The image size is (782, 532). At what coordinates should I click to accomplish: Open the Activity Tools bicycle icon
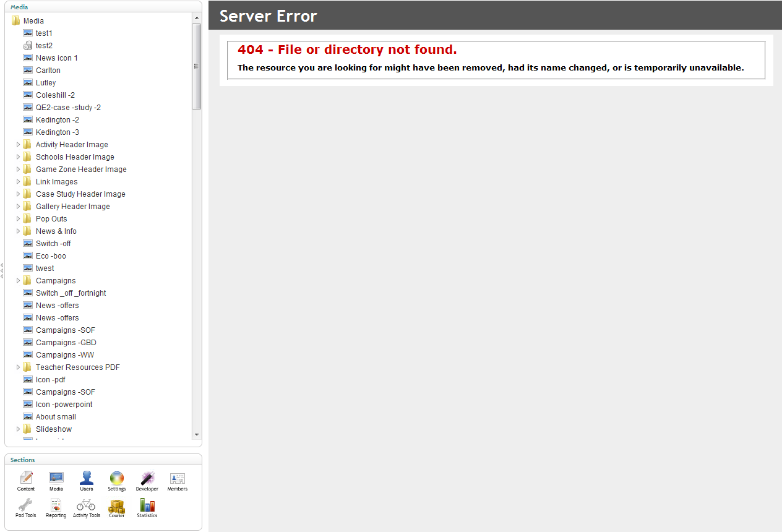click(x=86, y=505)
